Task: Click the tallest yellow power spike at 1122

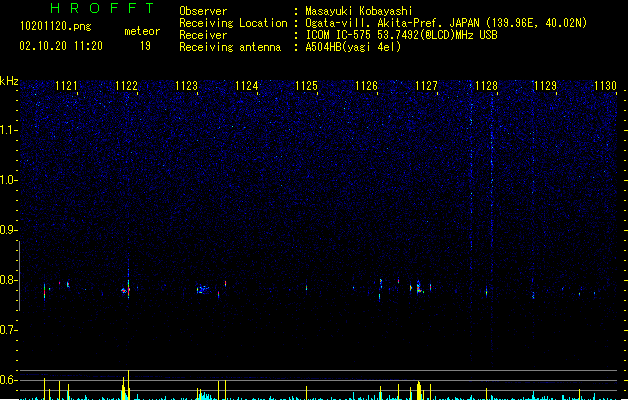Action: point(128,385)
